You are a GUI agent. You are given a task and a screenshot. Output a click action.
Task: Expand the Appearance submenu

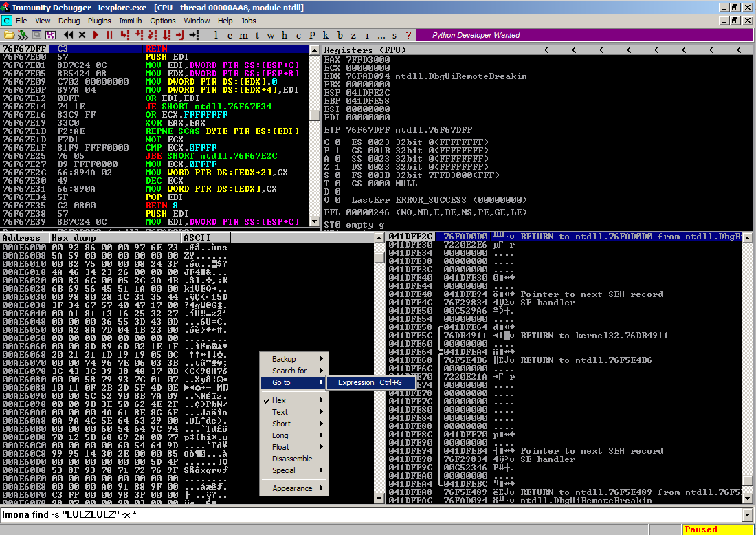click(x=293, y=488)
